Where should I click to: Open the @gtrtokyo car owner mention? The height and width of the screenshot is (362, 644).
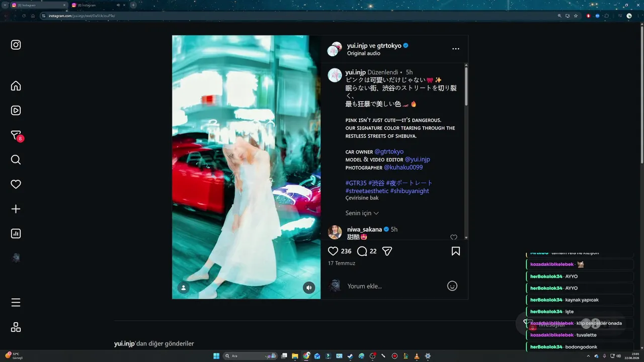pos(389,151)
